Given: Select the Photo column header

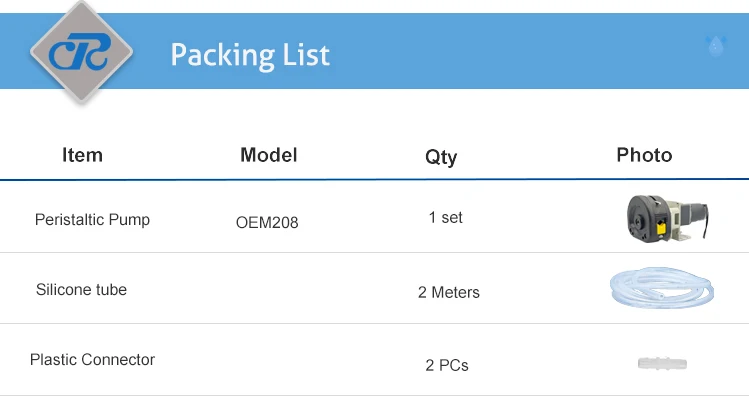Looking at the screenshot, I should [644, 155].
